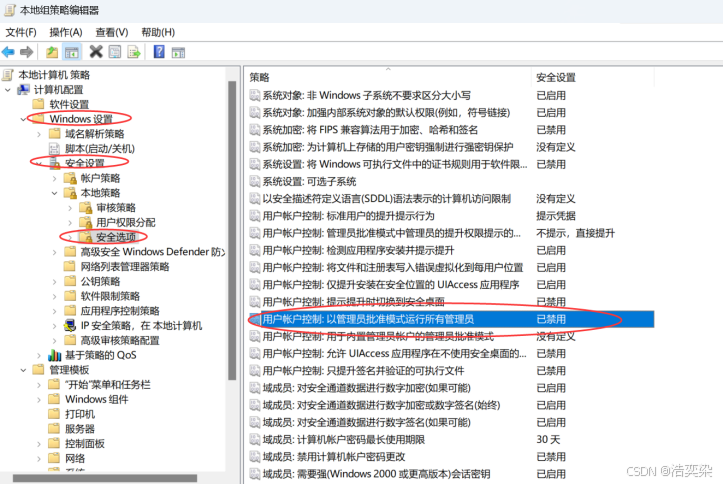723x484 pixels.
Task: Select the 打印机 folder
Action: click(80, 414)
